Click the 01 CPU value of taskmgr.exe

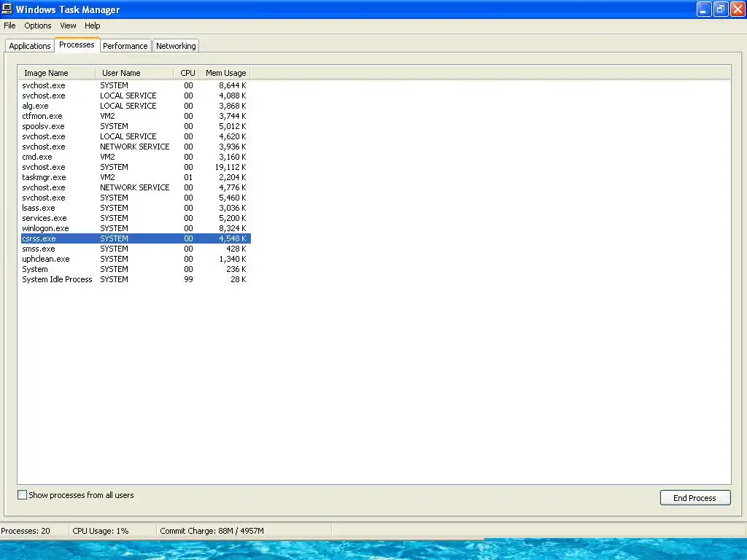(189, 177)
